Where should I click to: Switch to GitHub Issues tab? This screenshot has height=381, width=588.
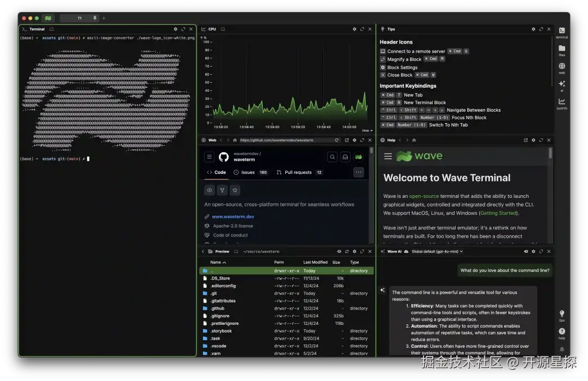coord(250,172)
